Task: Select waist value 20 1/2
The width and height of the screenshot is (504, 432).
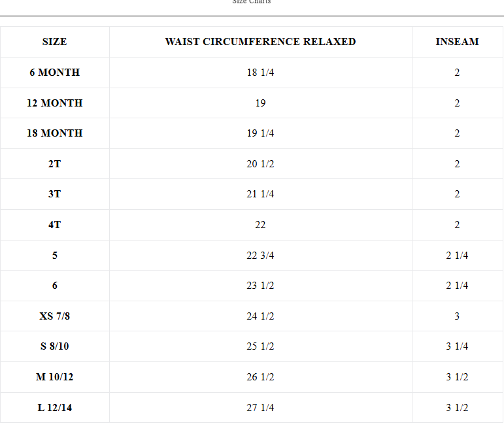Action: coord(260,164)
